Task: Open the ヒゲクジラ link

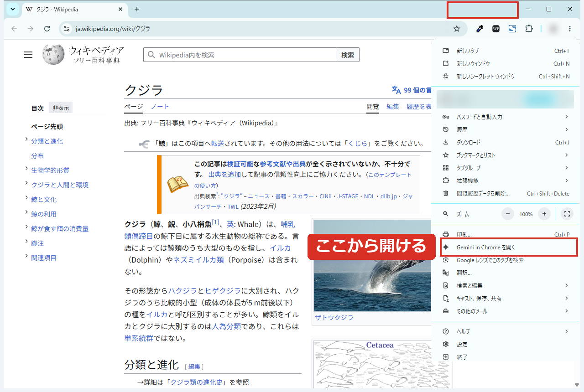Action: coord(223,290)
